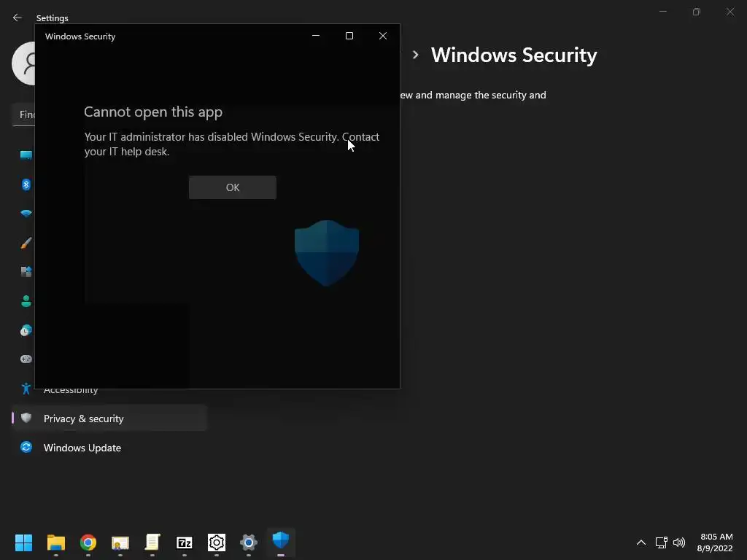Click the Settings window title text

[52, 18]
